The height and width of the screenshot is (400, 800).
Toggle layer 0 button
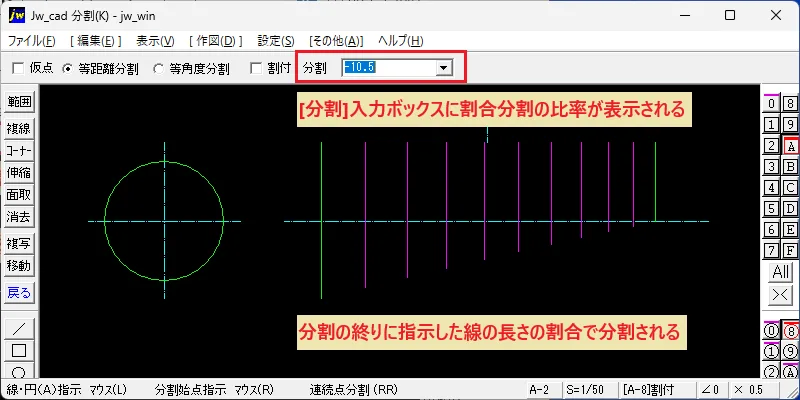[771, 104]
